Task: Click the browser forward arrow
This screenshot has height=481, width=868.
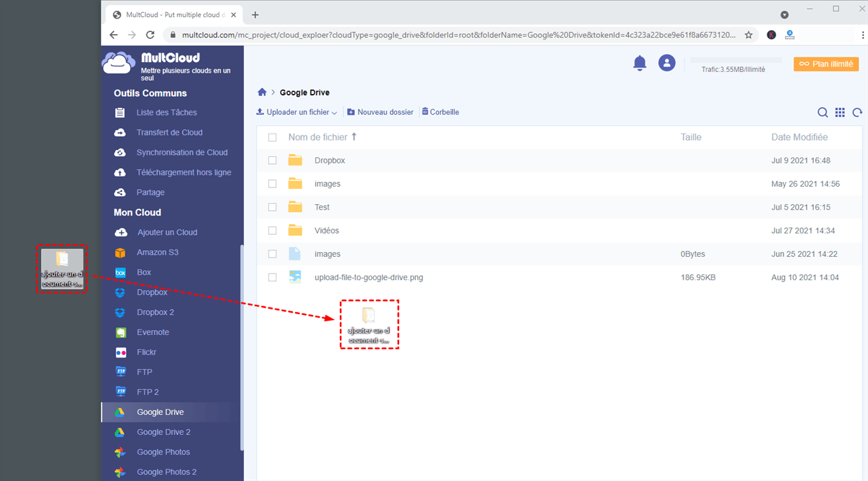Action: coord(132,35)
